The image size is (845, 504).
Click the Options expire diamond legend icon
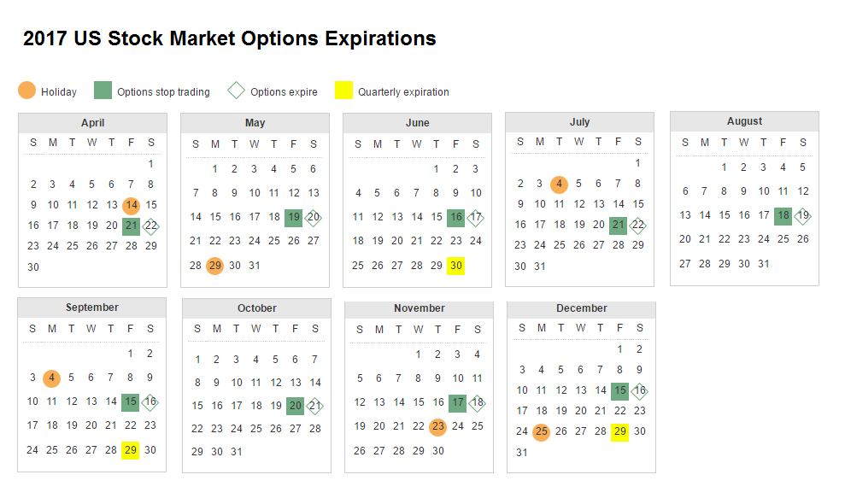(237, 91)
